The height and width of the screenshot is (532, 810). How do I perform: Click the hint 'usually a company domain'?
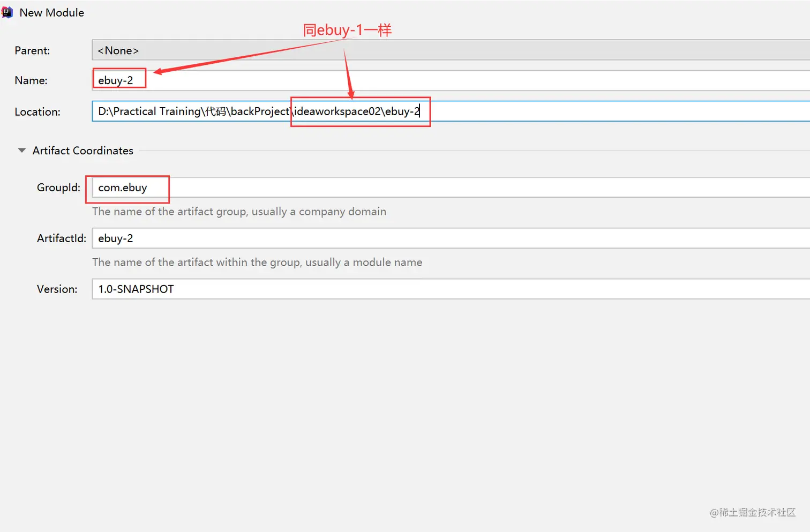319,212
